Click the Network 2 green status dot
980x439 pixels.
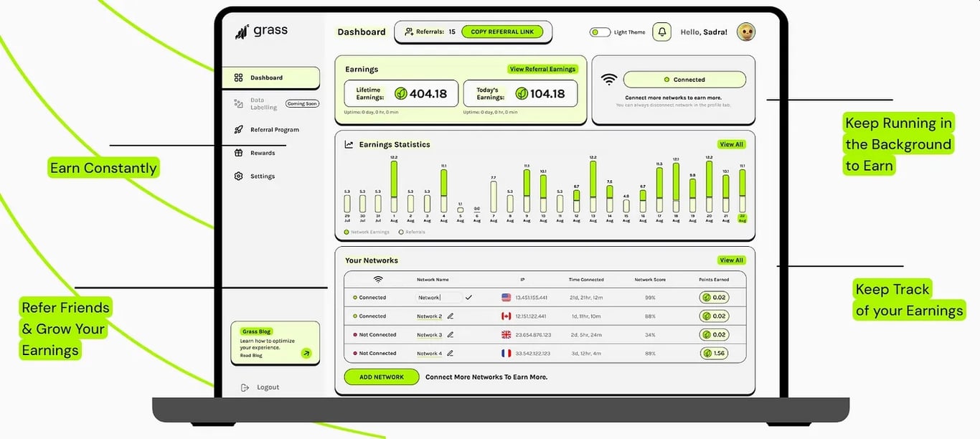(x=354, y=316)
